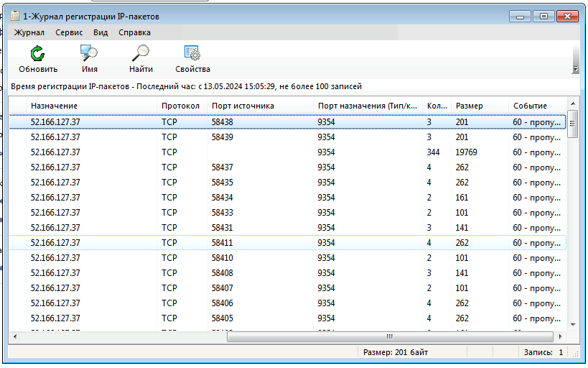The width and height of the screenshot is (588, 368).
Task: Click the Кол... column header
Action: pyautogui.click(x=437, y=106)
